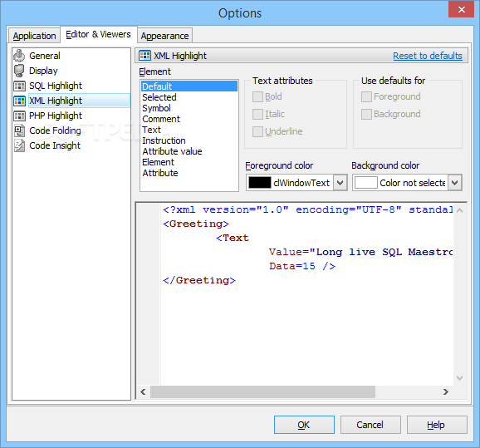Viewport: 480px width, 448px height.
Task: Select Code Folding in the sidebar
Action: pos(55,130)
